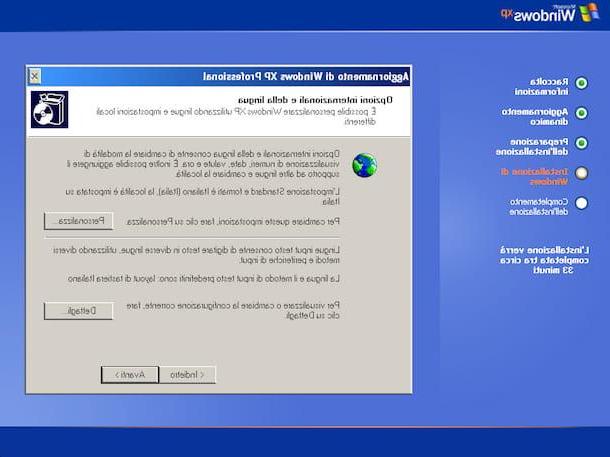Click the Completamento dell'installazione step label

point(539,207)
